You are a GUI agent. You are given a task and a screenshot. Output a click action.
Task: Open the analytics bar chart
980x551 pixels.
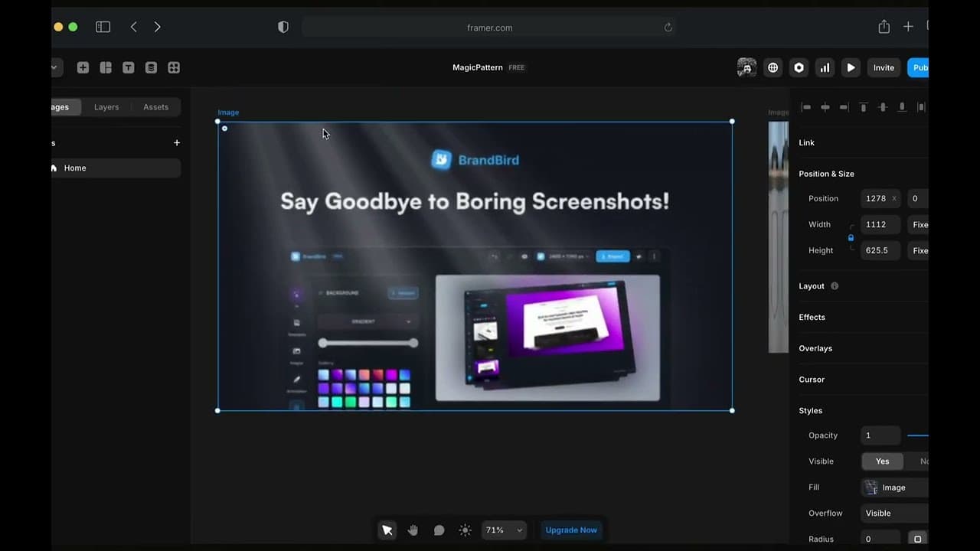point(825,67)
